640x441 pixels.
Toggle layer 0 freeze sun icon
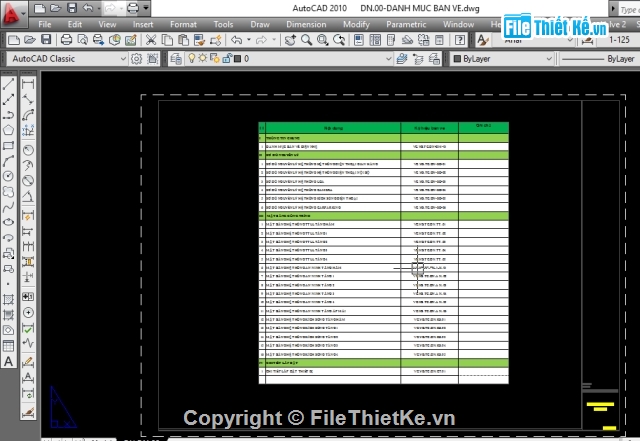(x=202, y=58)
